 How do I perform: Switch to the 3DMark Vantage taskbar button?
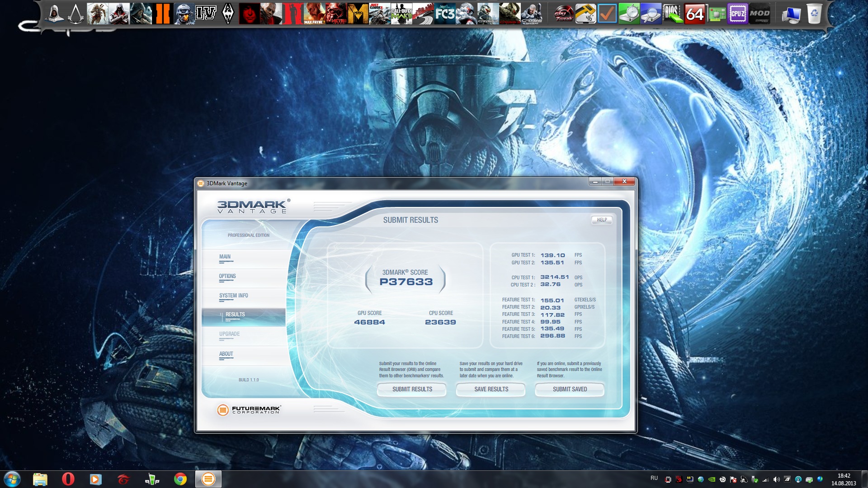click(x=208, y=479)
